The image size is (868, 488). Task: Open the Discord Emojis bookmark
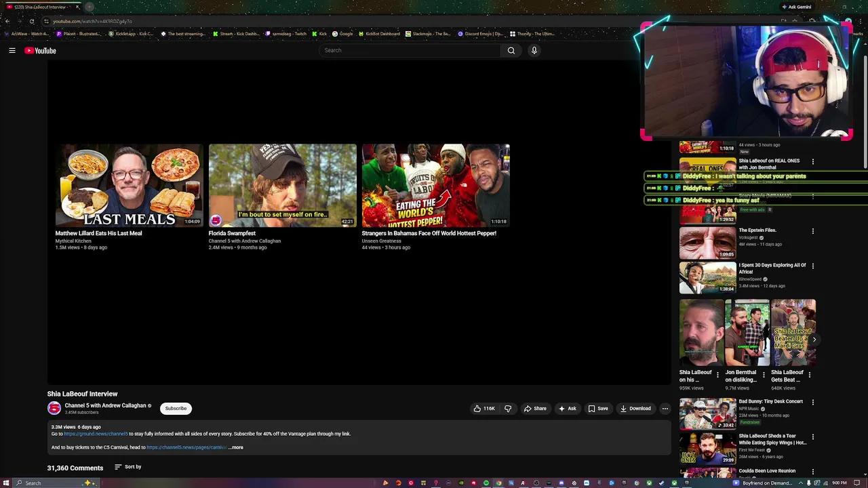click(480, 34)
